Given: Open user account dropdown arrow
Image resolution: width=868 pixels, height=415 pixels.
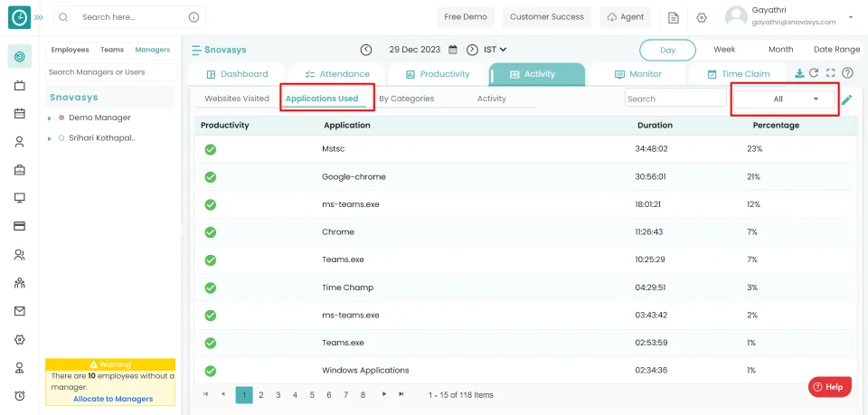Looking at the screenshot, I should pyautogui.click(x=850, y=18).
